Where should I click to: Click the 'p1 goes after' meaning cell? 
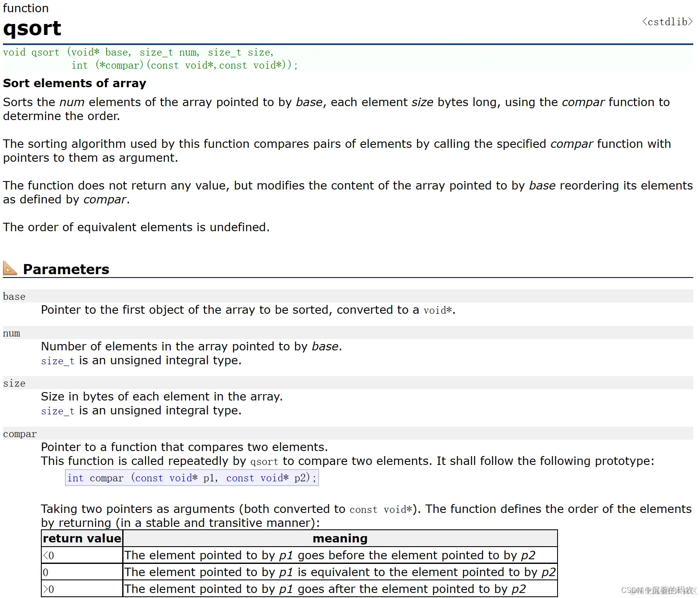[x=340, y=589]
